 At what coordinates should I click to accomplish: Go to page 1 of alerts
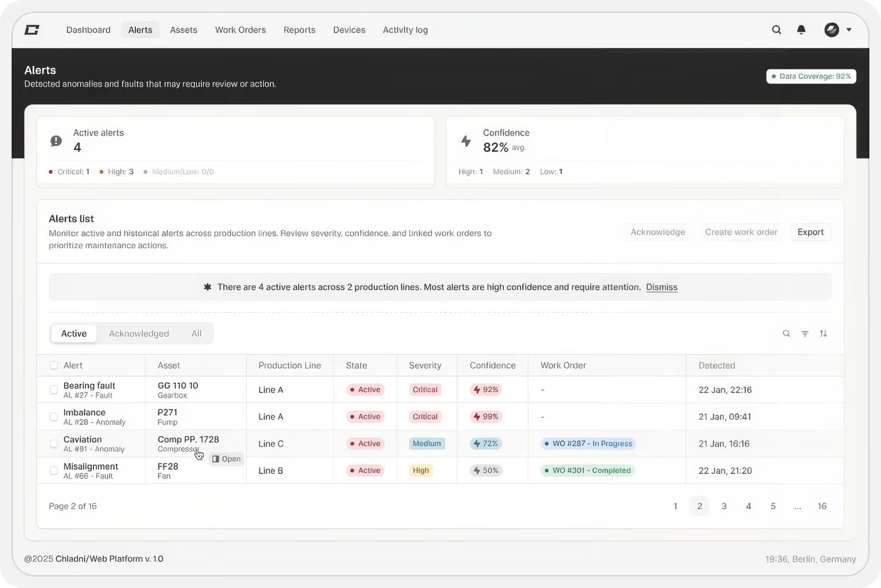pos(676,506)
